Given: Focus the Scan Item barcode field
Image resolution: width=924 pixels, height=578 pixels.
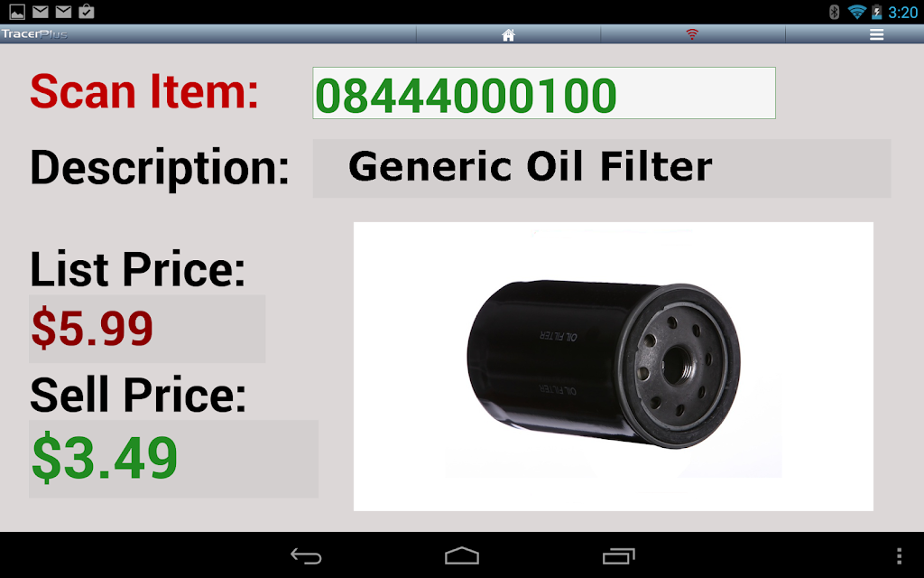Looking at the screenshot, I should click(544, 93).
